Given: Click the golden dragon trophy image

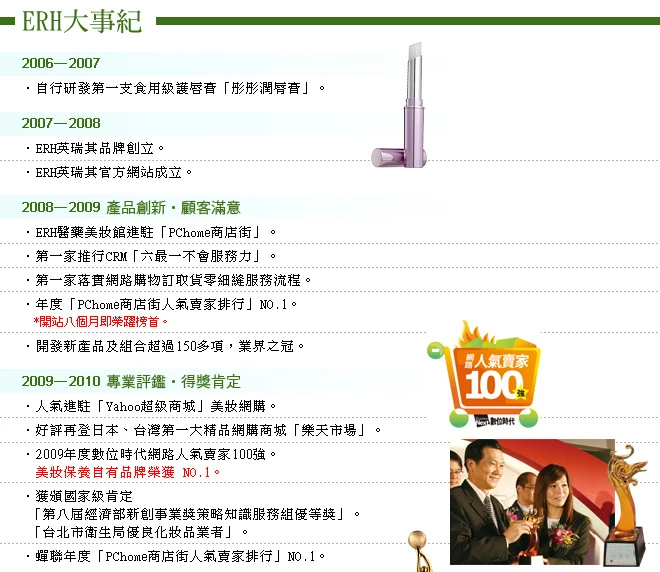Looking at the screenshot, I should (x=626, y=505).
